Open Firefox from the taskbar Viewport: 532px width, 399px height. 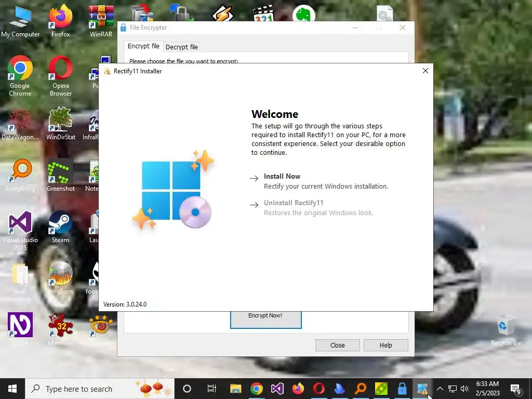tap(298, 389)
